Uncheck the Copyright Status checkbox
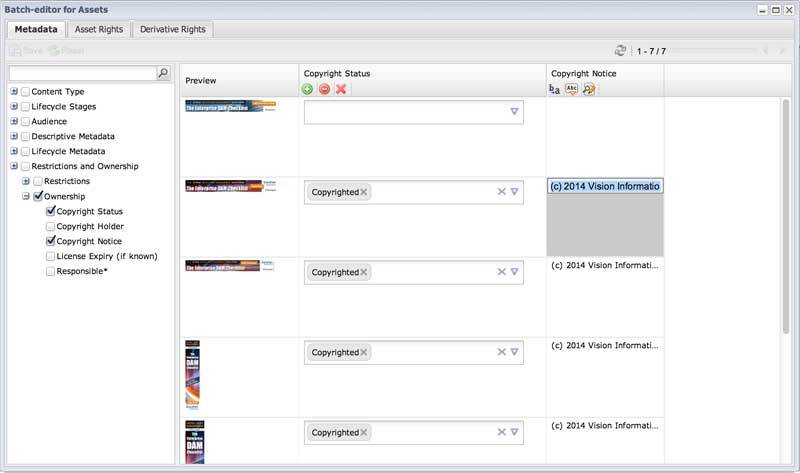 [x=51, y=211]
